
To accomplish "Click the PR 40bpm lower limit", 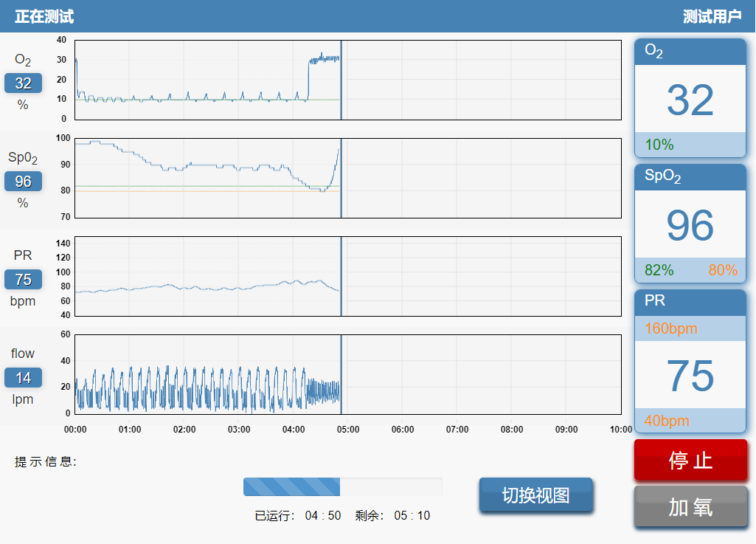I will point(667,421).
